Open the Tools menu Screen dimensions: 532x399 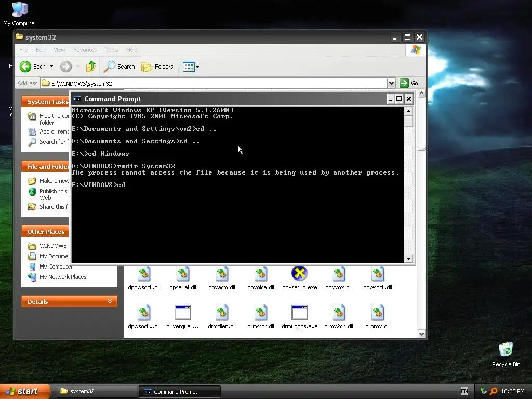(x=112, y=50)
